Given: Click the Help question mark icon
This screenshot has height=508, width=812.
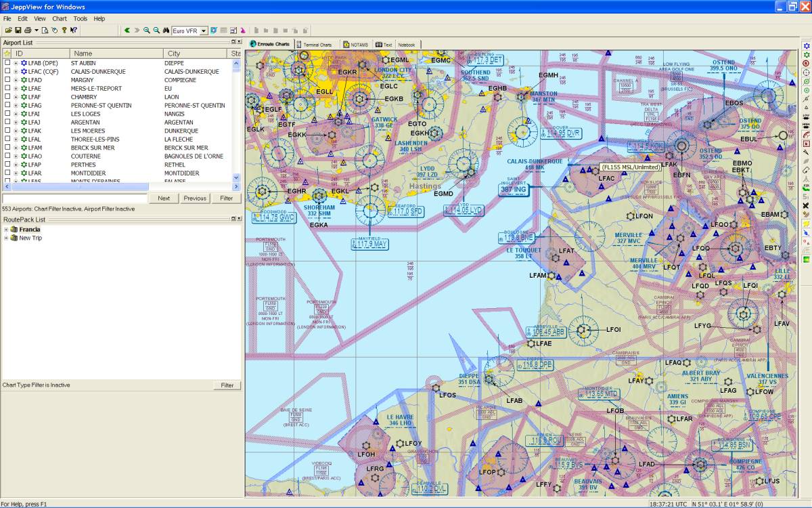Looking at the screenshot, I should pos(64,30).
